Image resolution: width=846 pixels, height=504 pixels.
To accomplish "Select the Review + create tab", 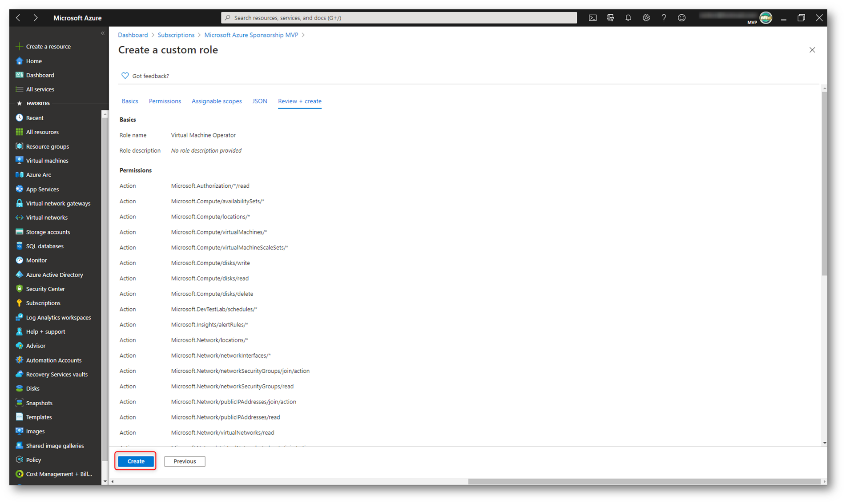I will [300, 101].
